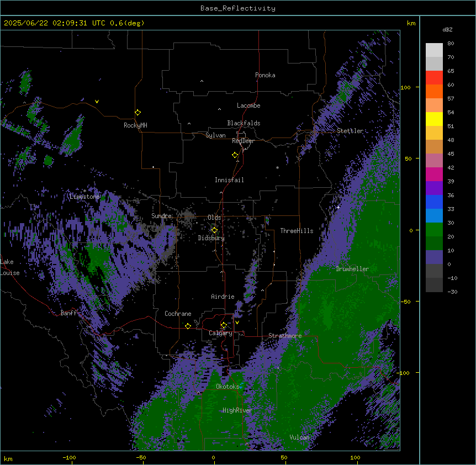Select the magenta 42 dBZ legend swatch
476x465 pixels.
[434, 174]
